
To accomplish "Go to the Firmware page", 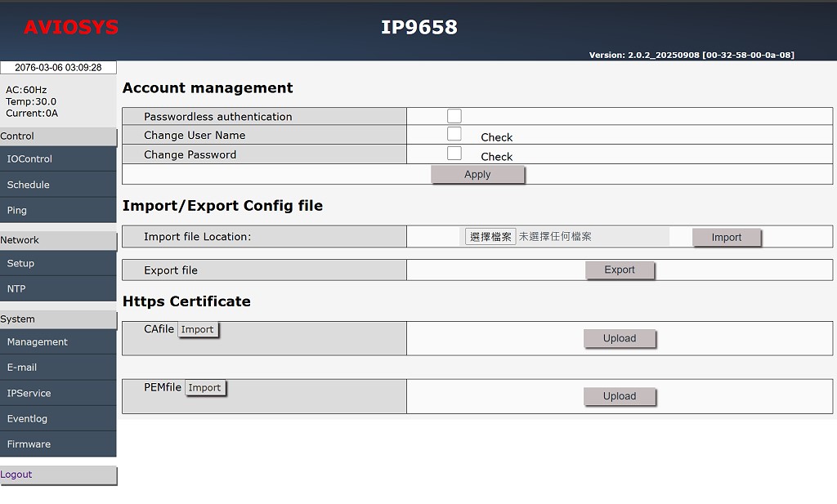I will [58, 444].
